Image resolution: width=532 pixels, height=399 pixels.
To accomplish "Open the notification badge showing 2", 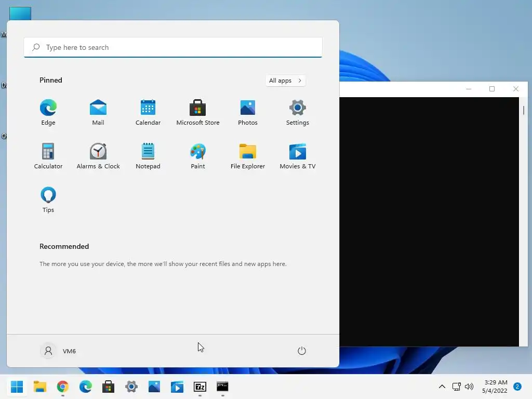I will [x=517, y=387].
